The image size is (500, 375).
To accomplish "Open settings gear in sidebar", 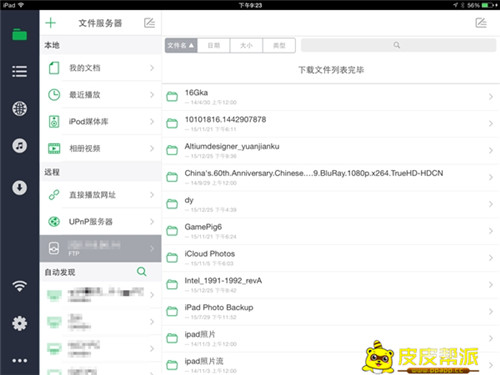I will click(20, 323).
